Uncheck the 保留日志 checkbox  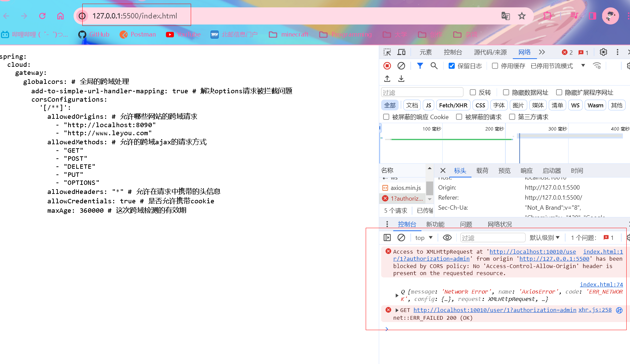tap(452, 66)
